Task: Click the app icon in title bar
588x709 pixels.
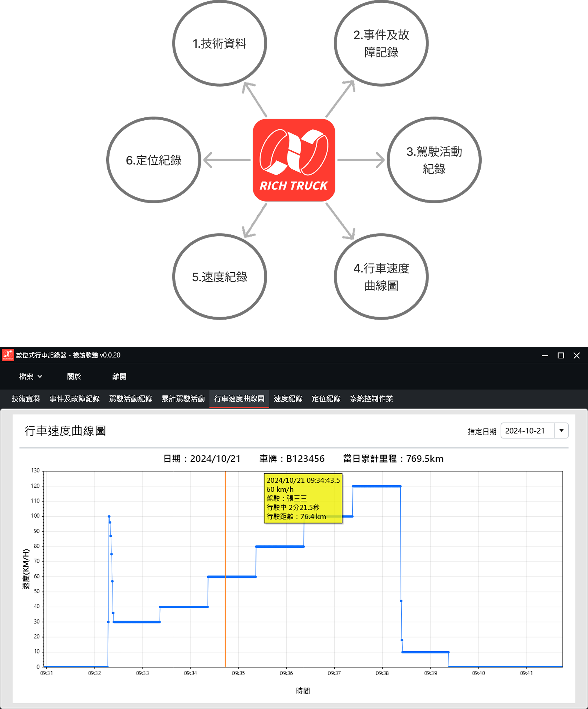Action: (8, 355)
